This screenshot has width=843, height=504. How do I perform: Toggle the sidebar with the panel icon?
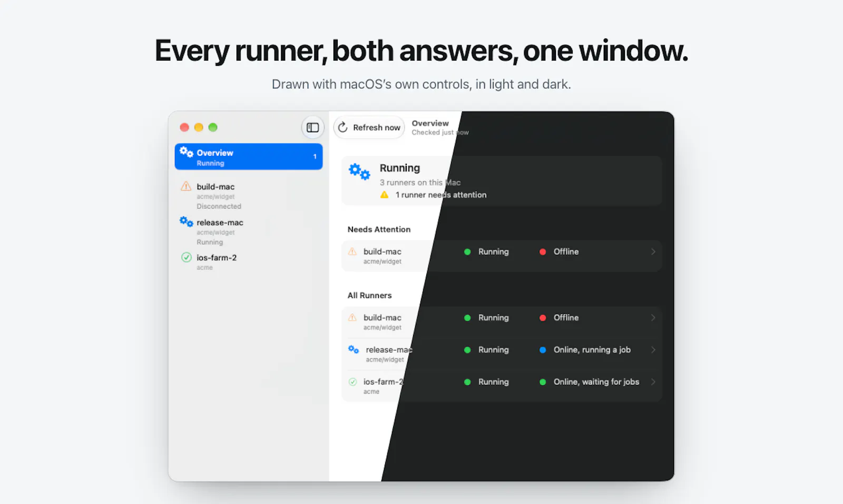click(312, 127)
